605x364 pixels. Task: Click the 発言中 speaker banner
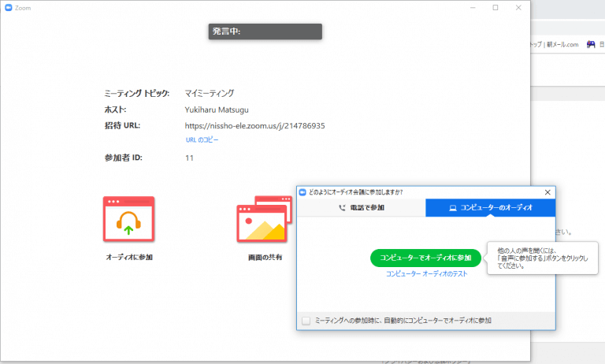click(265, 32)
